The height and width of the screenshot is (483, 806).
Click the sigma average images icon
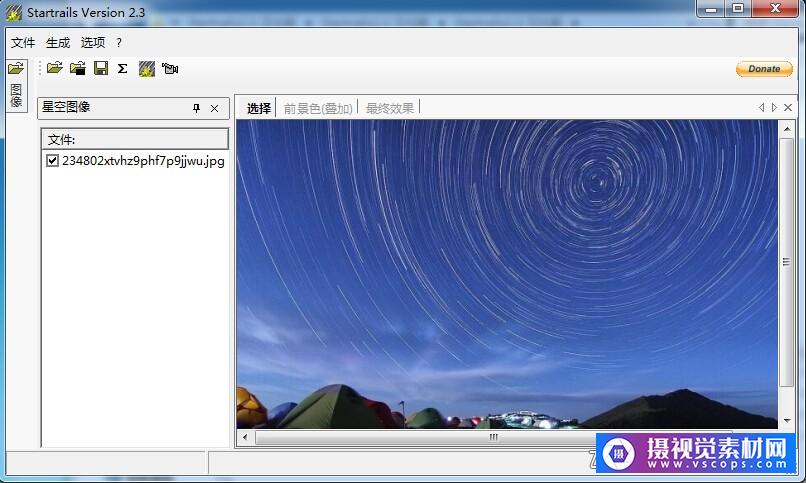pyautogui.click(x=122, y=68)
